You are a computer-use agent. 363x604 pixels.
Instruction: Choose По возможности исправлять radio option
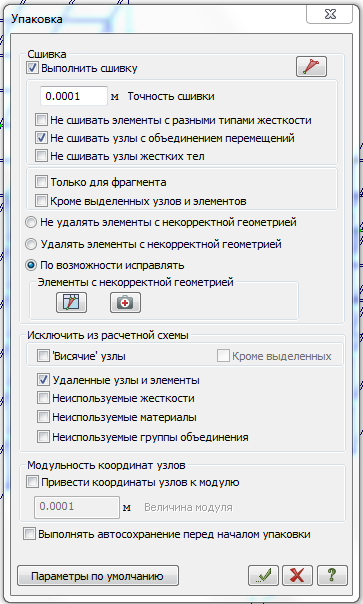point(31,265)
